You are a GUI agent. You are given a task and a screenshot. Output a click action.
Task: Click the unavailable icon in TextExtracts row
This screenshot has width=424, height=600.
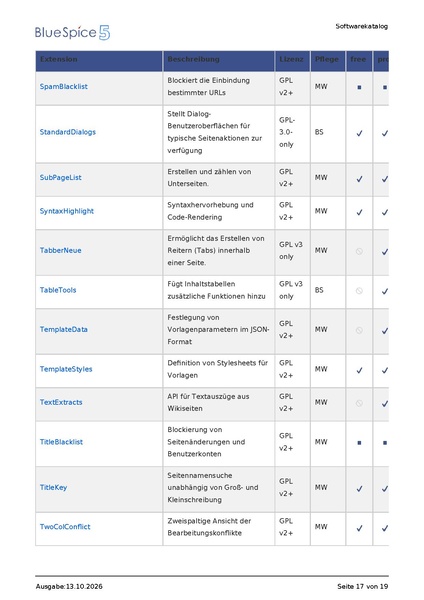pos(359,403)
